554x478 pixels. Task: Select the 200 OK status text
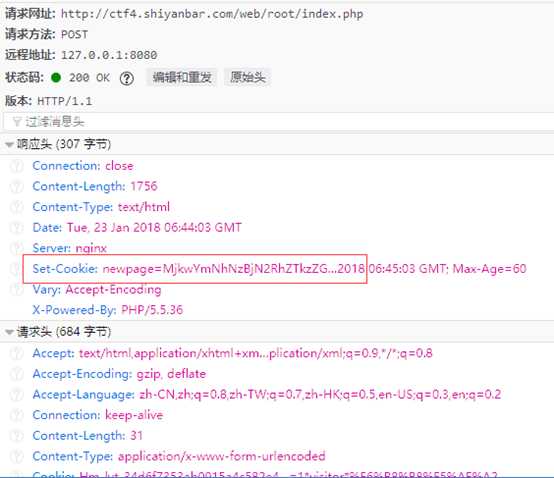click(89, 78)
